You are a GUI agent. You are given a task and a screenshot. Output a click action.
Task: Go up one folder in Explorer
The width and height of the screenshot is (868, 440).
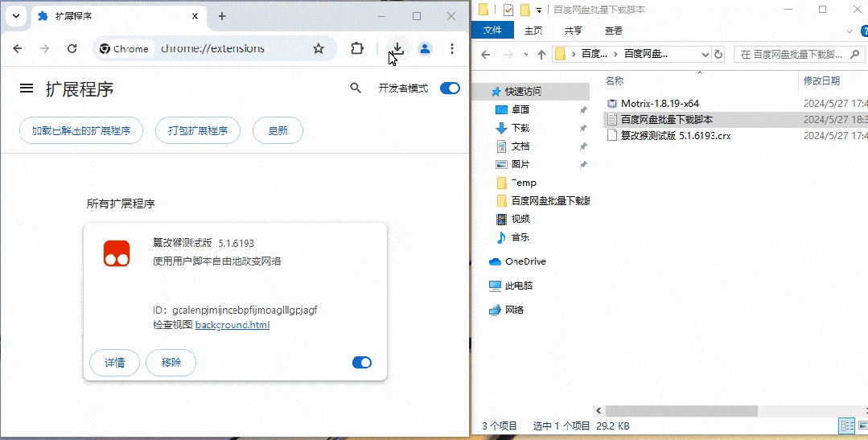542,54
